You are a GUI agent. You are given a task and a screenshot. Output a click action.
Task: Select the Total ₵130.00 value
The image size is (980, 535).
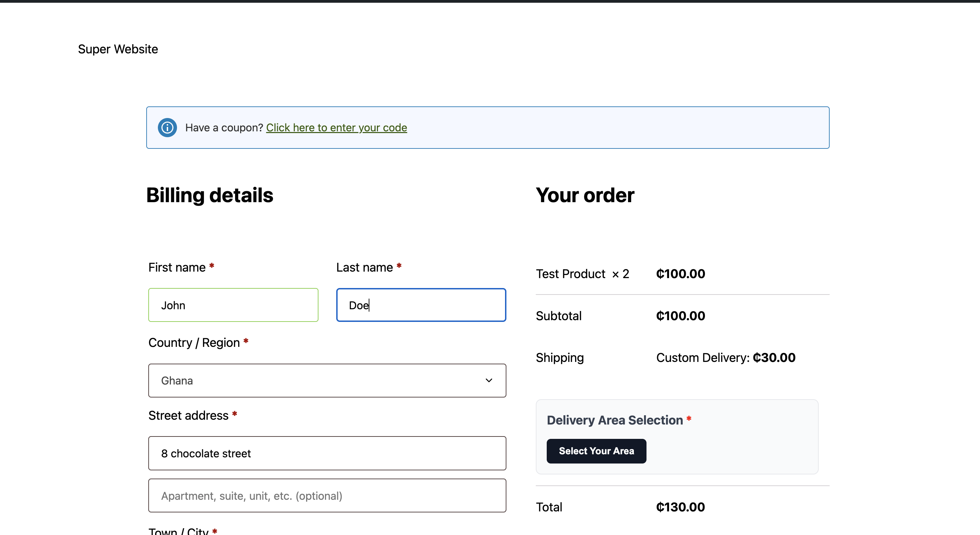(680, 507)
